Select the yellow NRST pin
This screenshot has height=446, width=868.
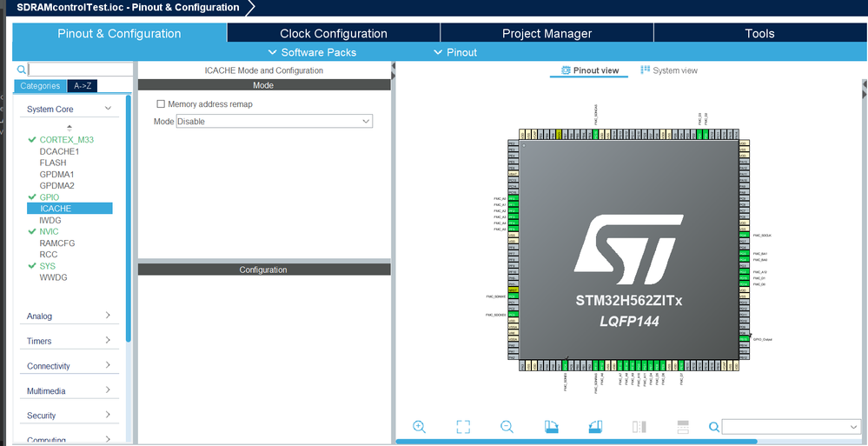tap(514, 290)
